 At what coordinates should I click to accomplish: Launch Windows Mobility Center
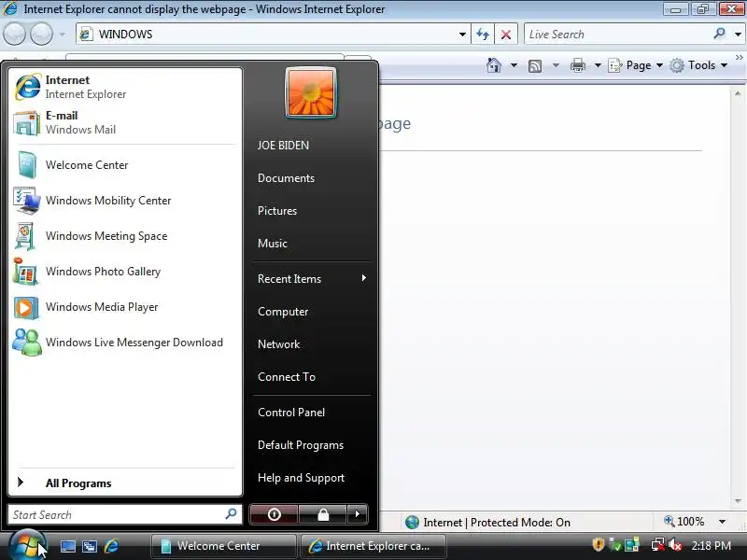(x=125, y=201)
